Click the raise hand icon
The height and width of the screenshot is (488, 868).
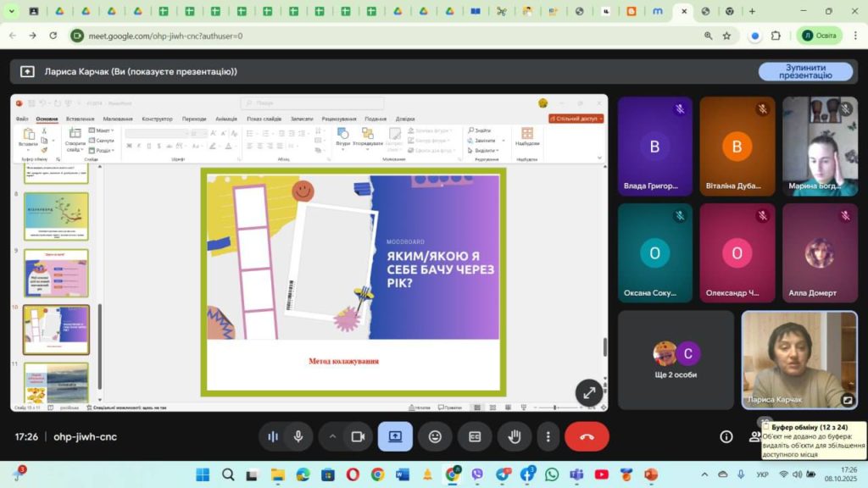(514, 436)
